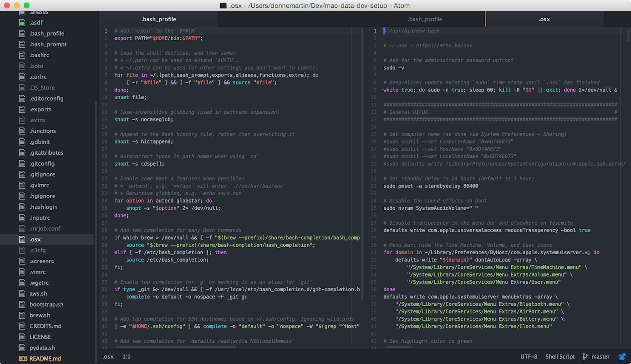Activate the .bash_profile tab in left pane
The width and height of the screenshot is (631, 364).
click(x=158, y=19)
